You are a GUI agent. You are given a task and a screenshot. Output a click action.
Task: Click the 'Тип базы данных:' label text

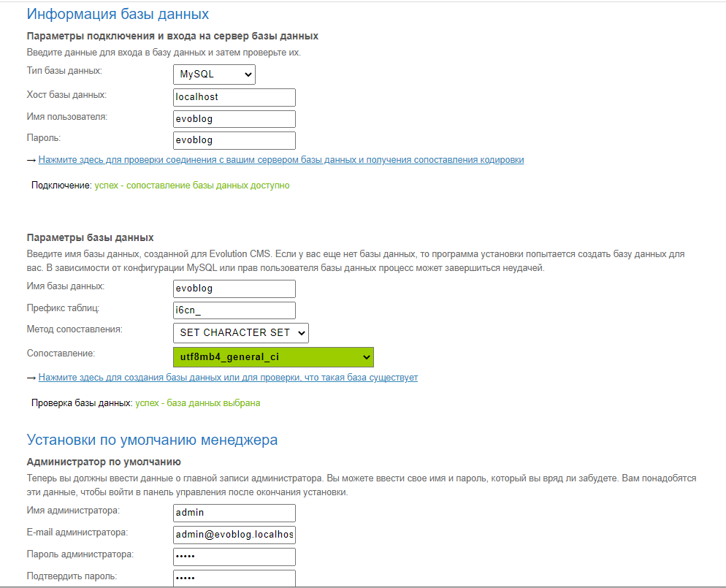pyautogui.click(x=64, y=71)
